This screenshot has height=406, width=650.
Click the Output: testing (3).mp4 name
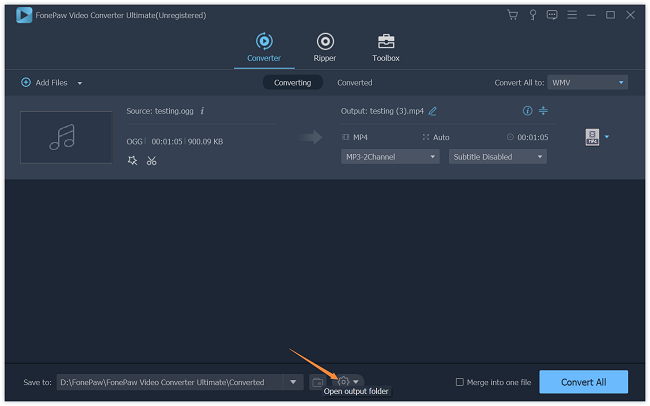point(382,111)
